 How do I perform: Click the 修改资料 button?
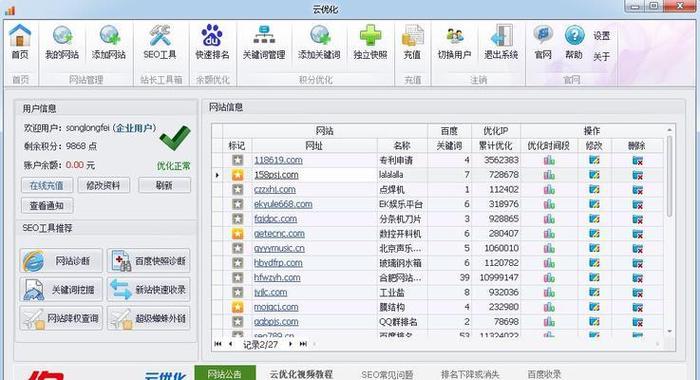coord(104,185)
